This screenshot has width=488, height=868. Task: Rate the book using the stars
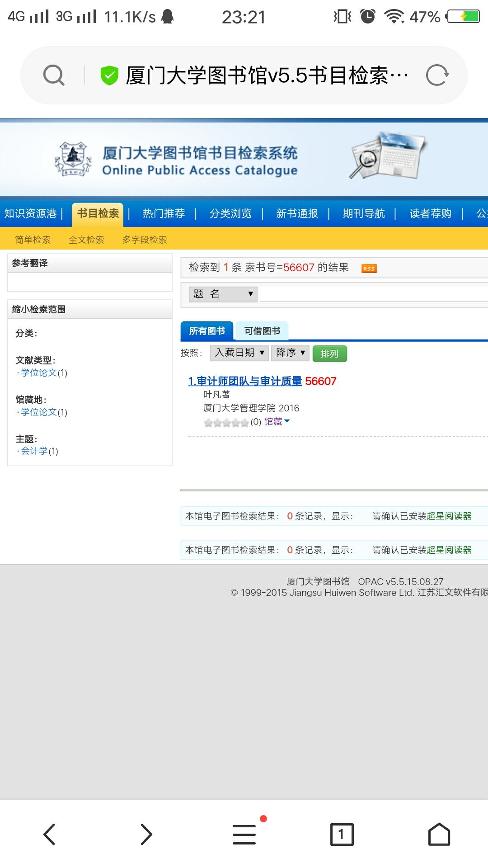click(x=226, y=423)
